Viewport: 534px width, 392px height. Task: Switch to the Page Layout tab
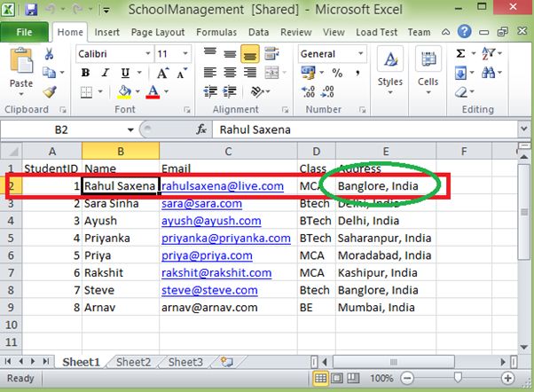158,32
